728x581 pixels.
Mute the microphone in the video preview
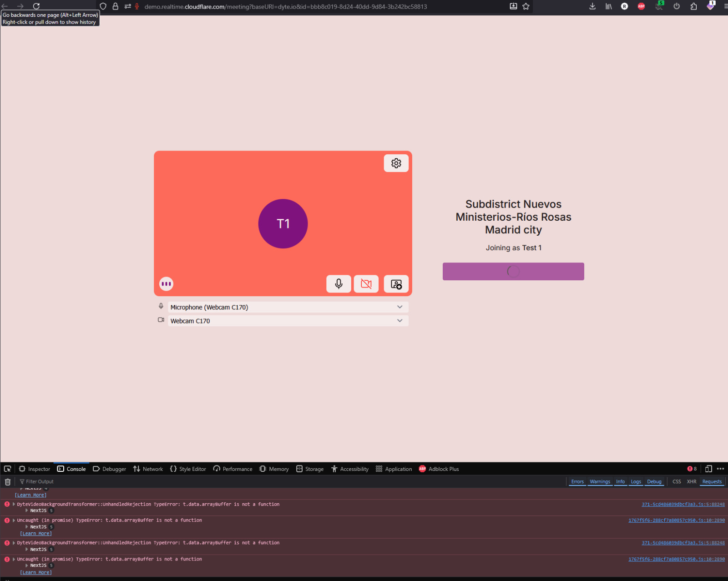point(339,284)
